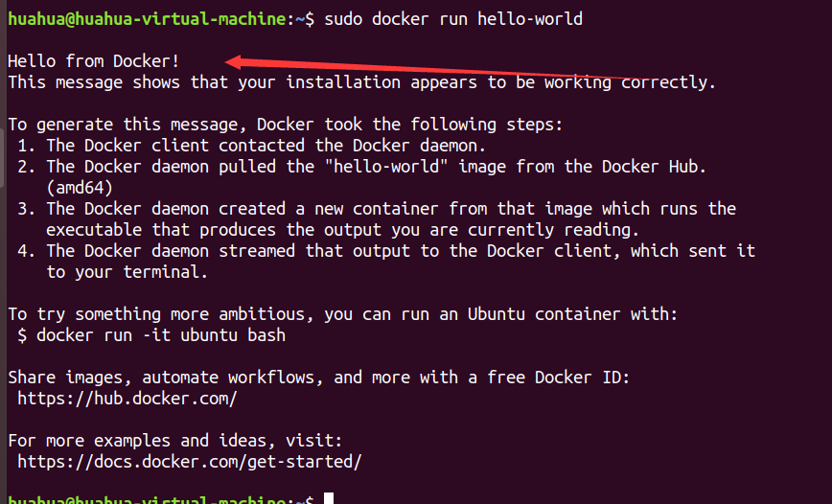Click step 2 about pulling hello-world image
The height and width of the screenshot is (504, 832).
point(362,167)
